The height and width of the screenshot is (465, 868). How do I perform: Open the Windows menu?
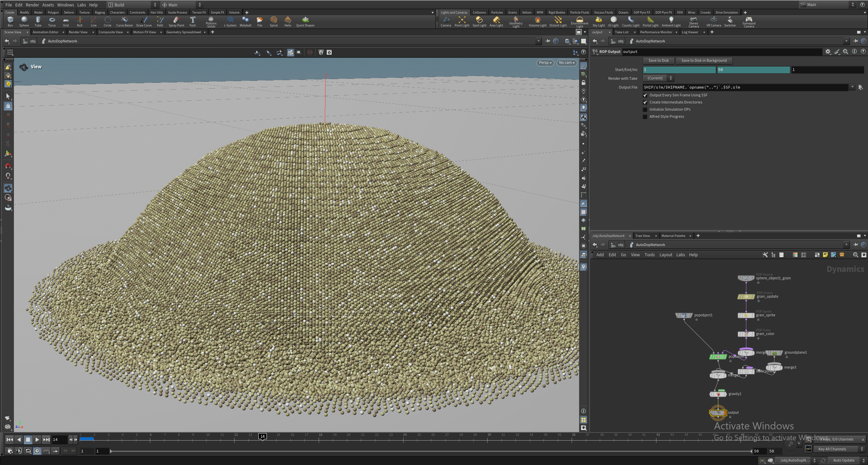point(65,5)
